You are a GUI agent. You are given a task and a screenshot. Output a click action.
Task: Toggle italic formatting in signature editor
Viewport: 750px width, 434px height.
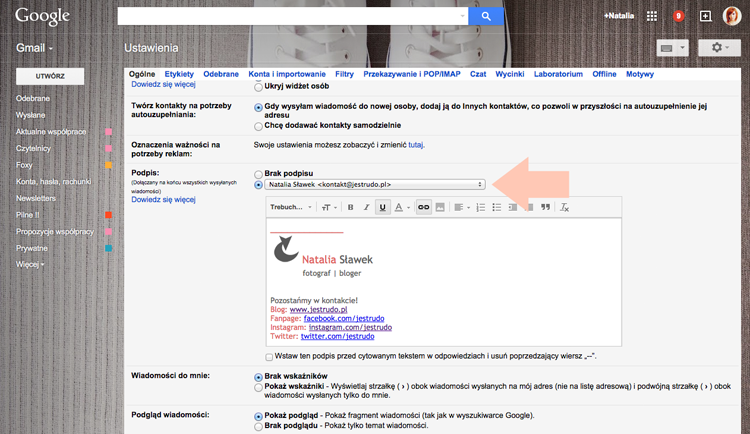(x=366, y=207)
